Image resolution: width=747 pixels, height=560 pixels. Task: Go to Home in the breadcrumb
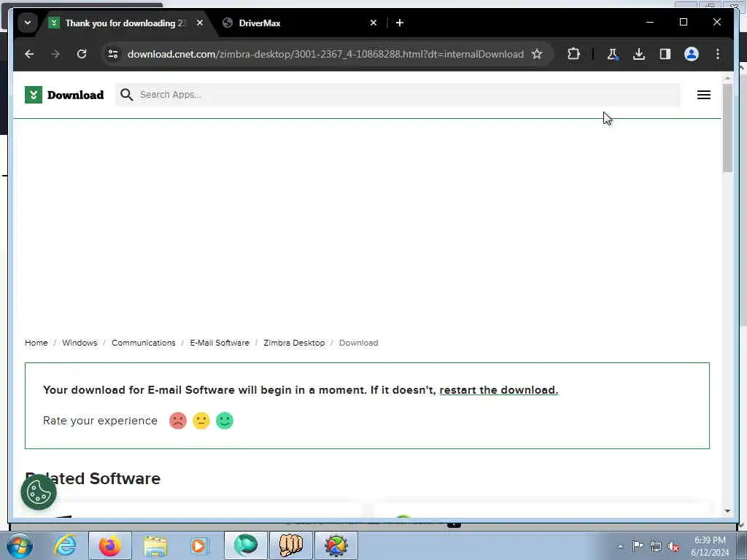click(36, 343)
